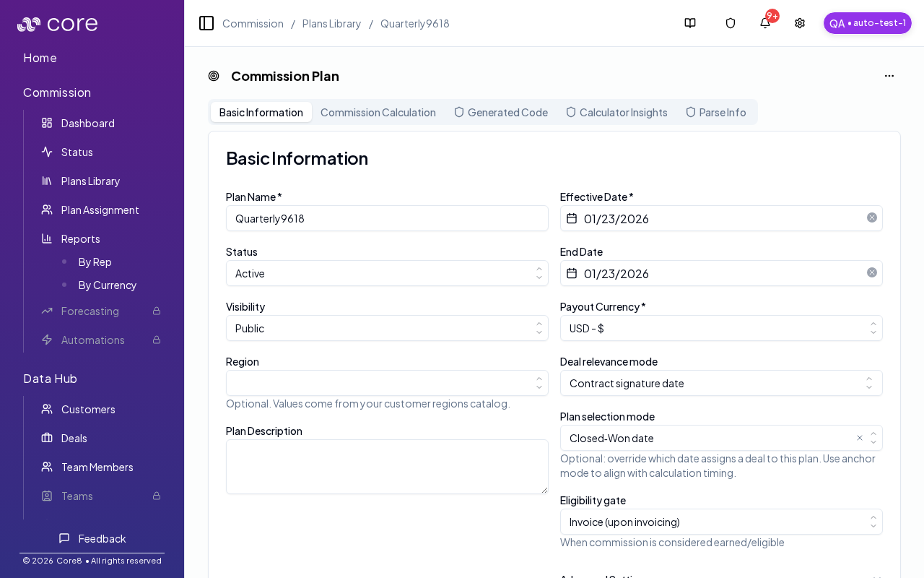Open Payout Currency dropdown
Viewport: 924px width, 578px height.
point(721,328)
